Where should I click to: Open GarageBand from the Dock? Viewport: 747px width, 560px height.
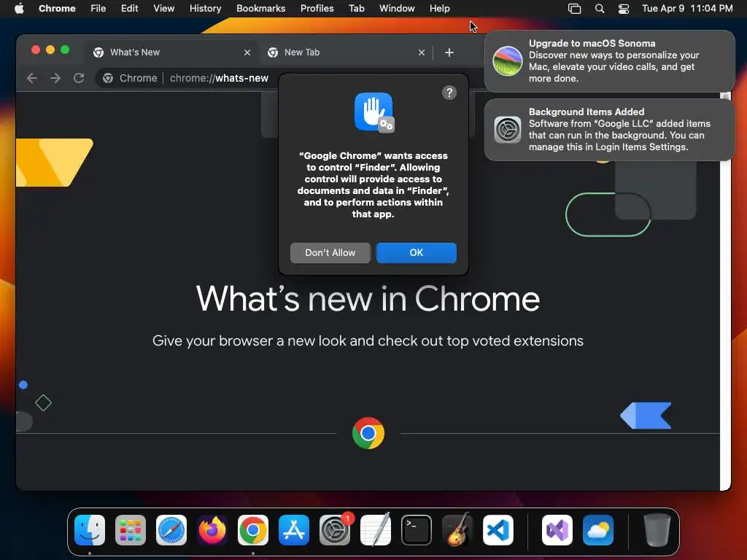click(457, 529)
